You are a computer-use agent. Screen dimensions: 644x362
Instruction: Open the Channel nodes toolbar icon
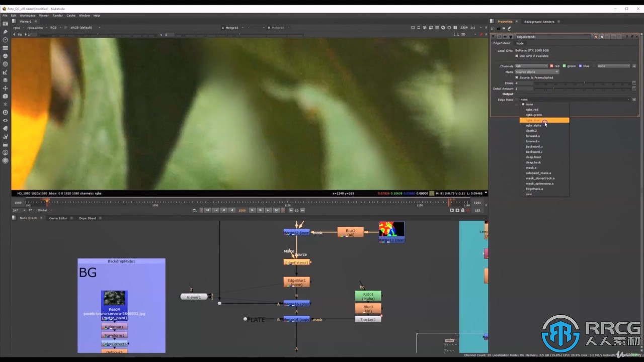coord(6,48)
